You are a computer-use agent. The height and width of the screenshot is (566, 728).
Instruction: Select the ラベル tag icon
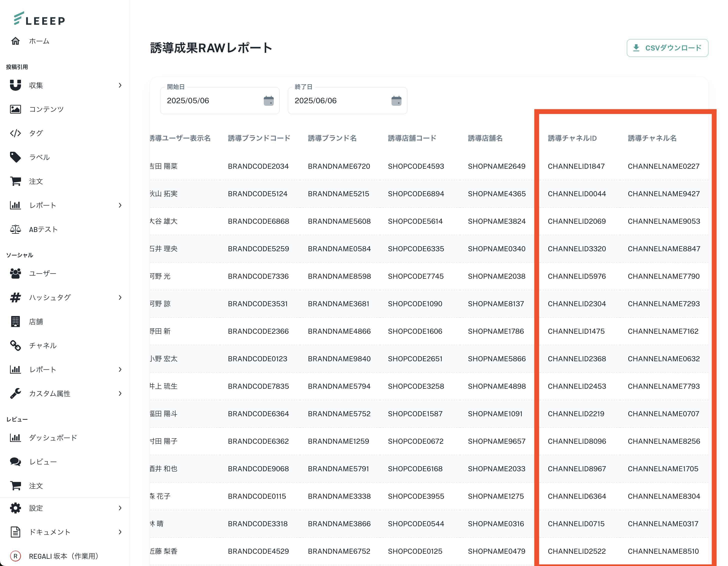[15, 157]
